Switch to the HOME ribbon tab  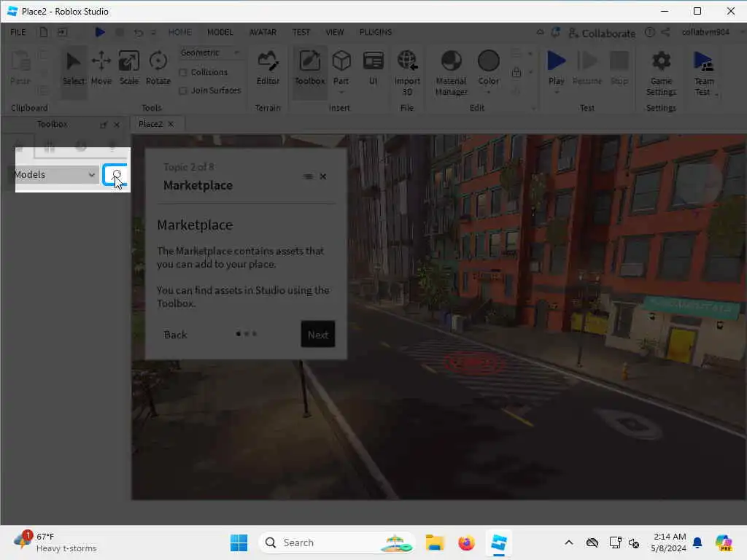(x=179, y=32)
